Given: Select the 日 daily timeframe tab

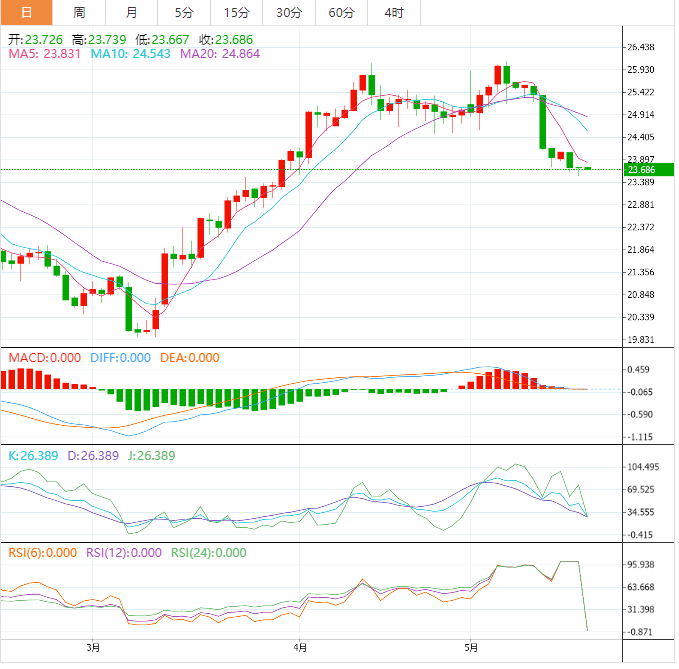Looking at the screenshot, I should click(x=26, y=13).
